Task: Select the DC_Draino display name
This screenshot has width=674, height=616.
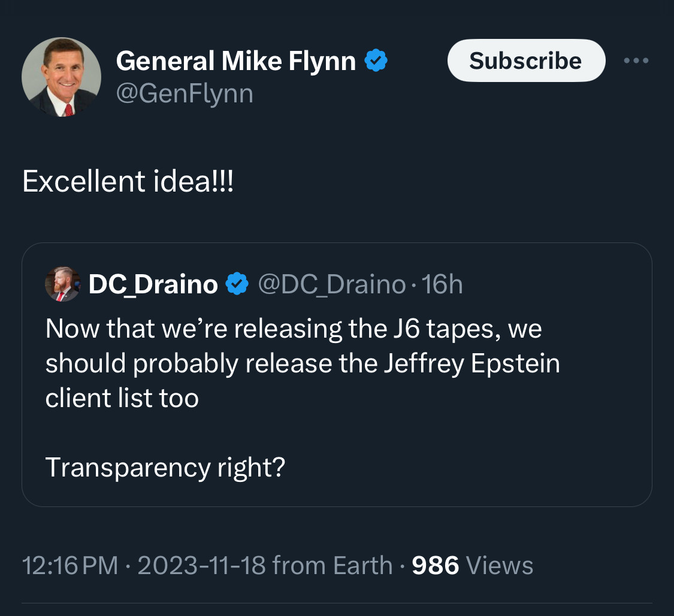Action: pyautogui.click(x=153, y=284)
